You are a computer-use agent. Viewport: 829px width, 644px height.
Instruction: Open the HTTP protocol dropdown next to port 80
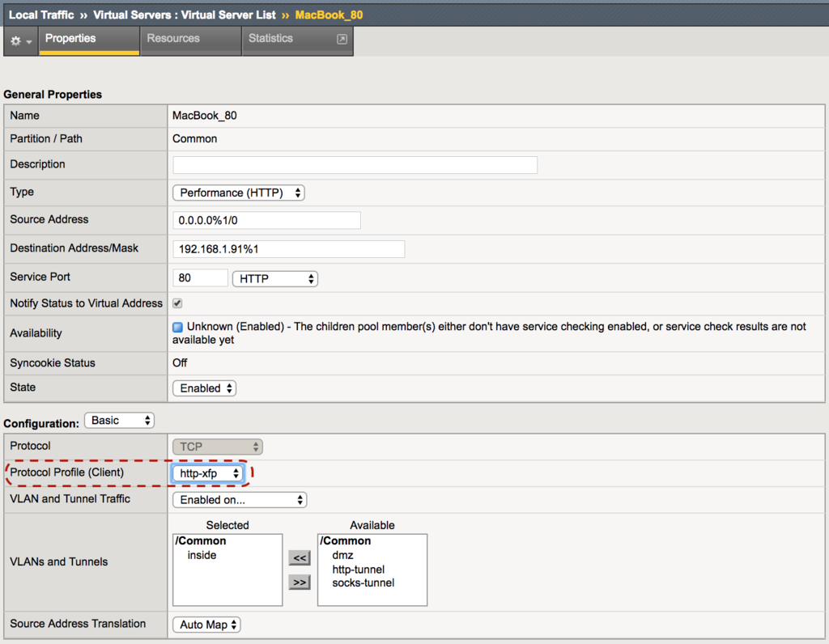[274, 277]
